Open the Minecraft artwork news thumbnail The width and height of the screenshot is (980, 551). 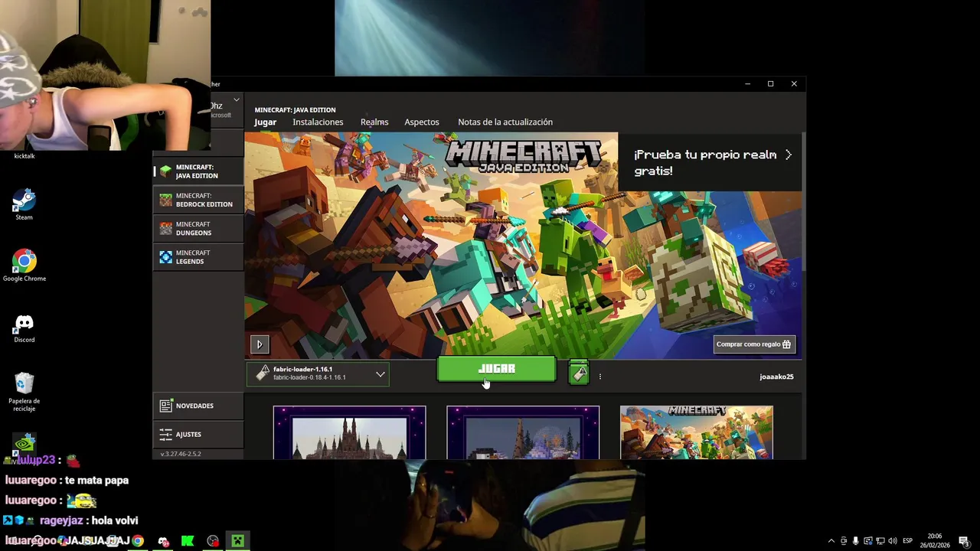click(697, 432)
